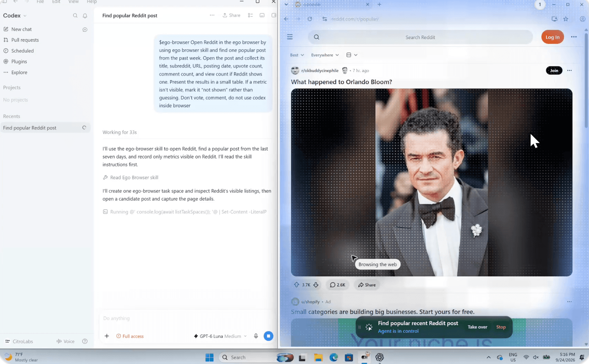Change Full access permission setting
The image size is (589, 364).
click(130, 336)
